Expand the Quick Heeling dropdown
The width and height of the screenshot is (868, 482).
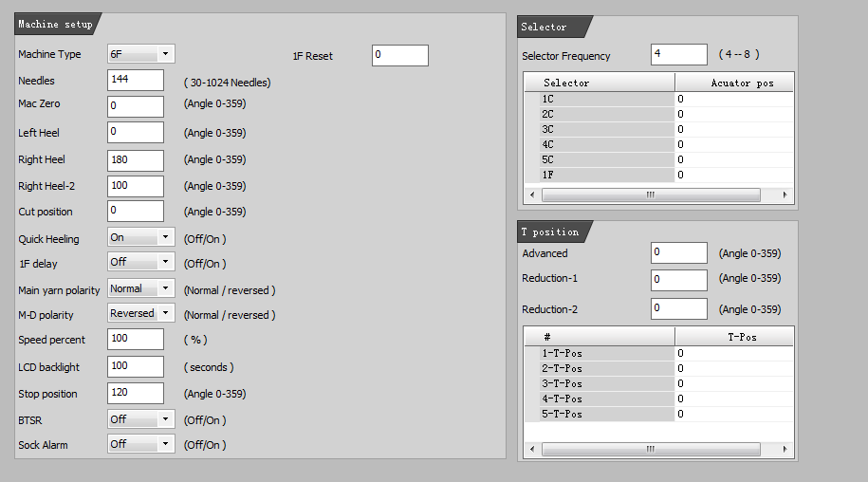pos(141,237)
